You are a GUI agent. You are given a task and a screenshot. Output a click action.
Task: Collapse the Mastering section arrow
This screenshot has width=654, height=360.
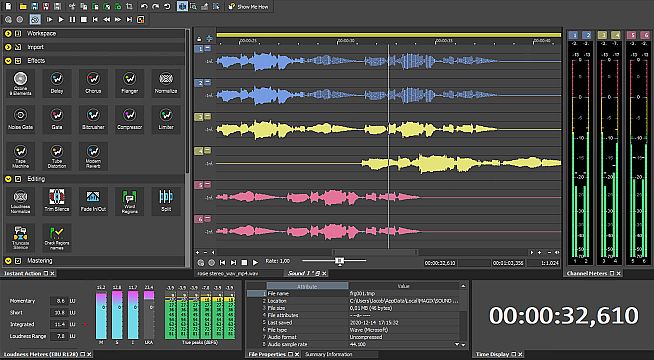point(8,261)
